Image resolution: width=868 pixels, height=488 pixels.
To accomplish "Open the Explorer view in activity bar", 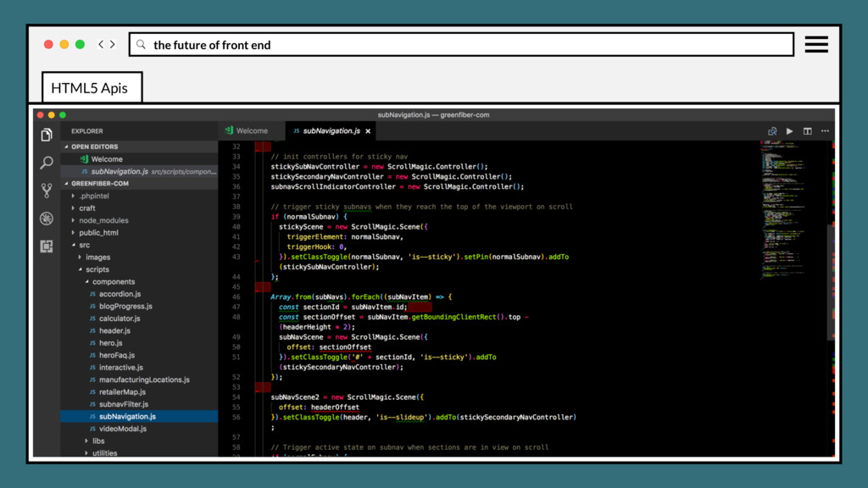I will click(x=47, y=136).
